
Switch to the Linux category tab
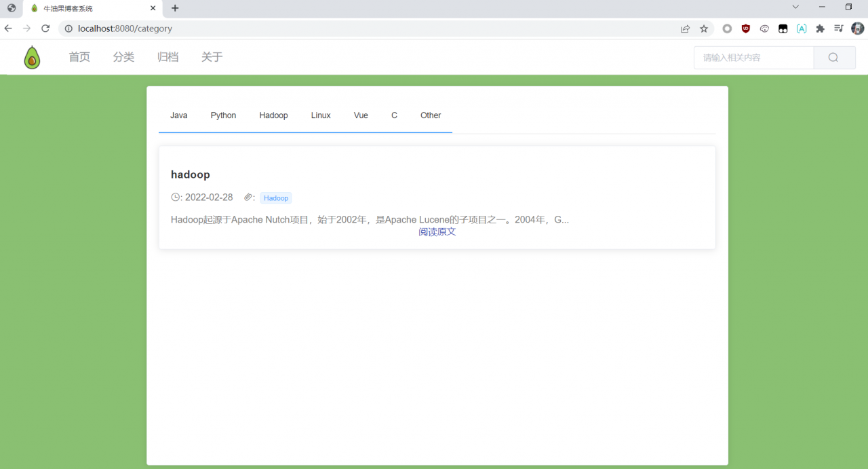321,115
